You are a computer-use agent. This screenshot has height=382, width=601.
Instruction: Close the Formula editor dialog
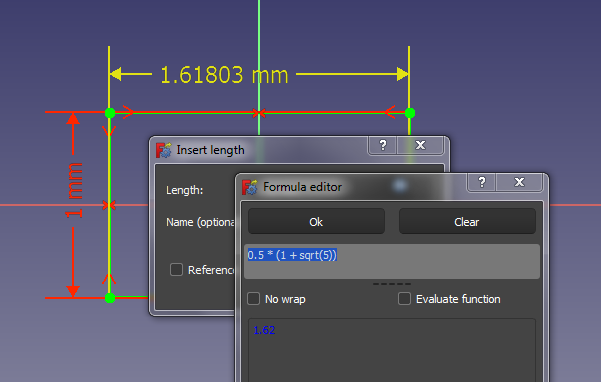tap(519, 182)
